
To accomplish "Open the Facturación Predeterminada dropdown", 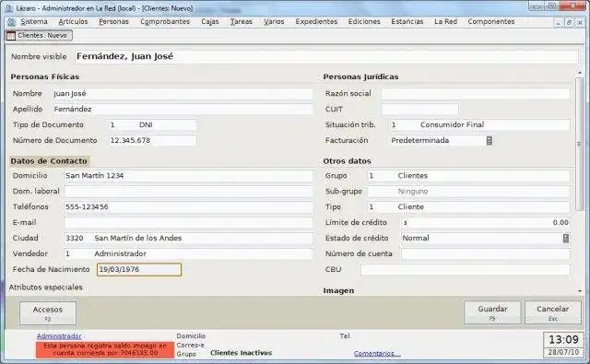I will coord(442,141).
